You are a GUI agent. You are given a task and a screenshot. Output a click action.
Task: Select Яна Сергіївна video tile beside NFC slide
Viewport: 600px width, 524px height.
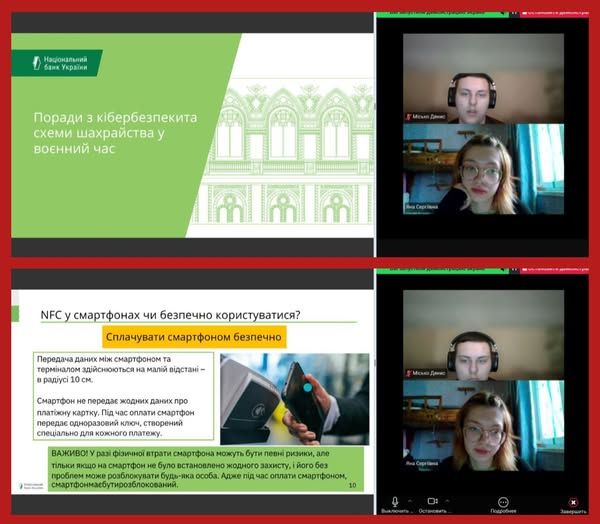[483, 426]
